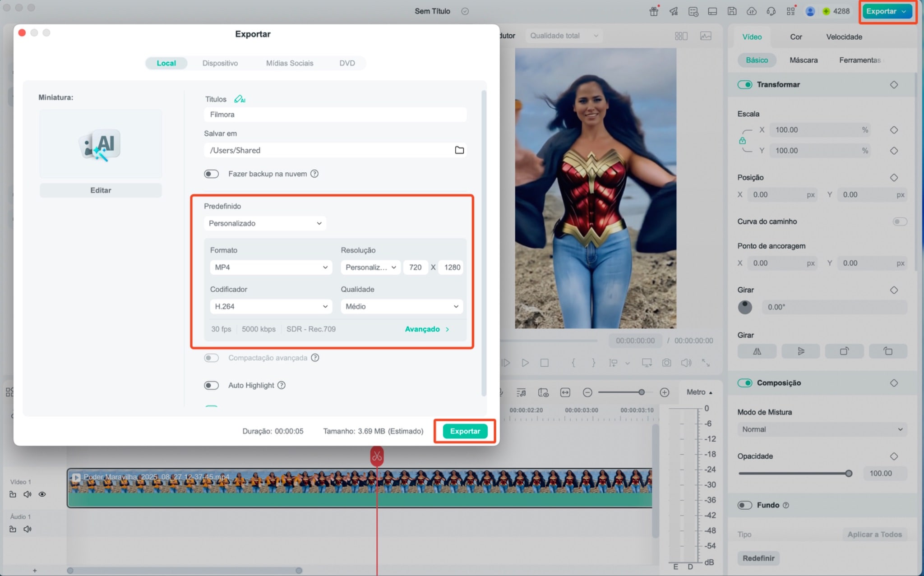Viewport: 924px width, 576px height.
Task: Toggle Fazer backup na nuvem switch
Action: tap(211, 174)
